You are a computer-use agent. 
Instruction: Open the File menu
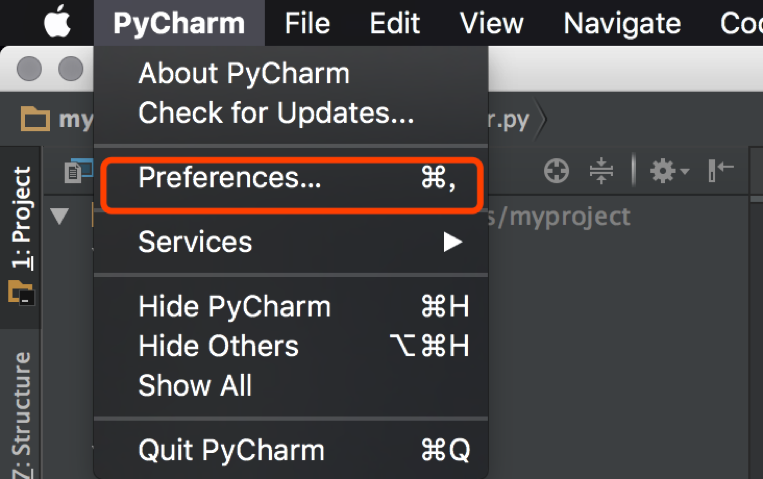click(x=308, y=23)
